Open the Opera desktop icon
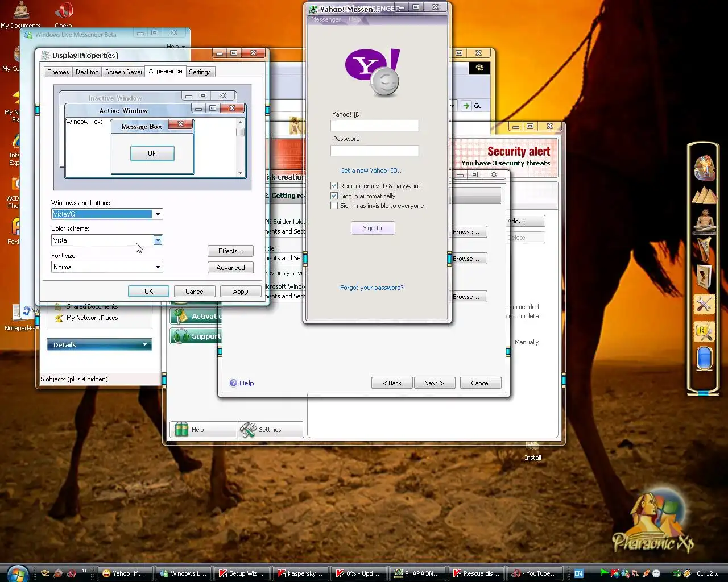Viewport: 728px width, 582px height. click(63, 15)
